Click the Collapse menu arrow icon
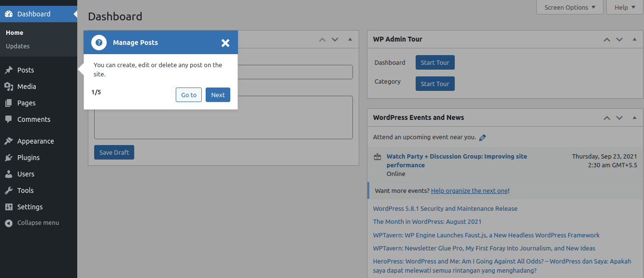This screenshot has width=644, height=278. coord(9,223)
